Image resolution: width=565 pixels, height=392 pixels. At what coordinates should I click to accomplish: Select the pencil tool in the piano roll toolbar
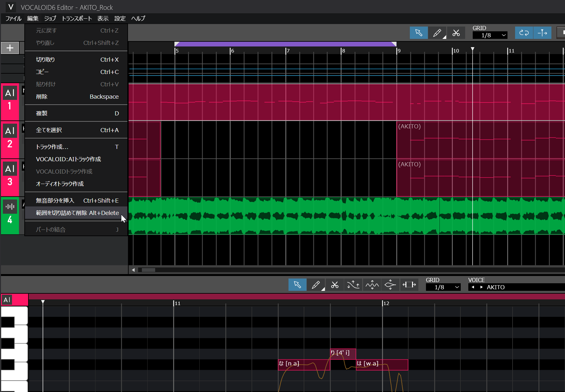coord(316,285)
